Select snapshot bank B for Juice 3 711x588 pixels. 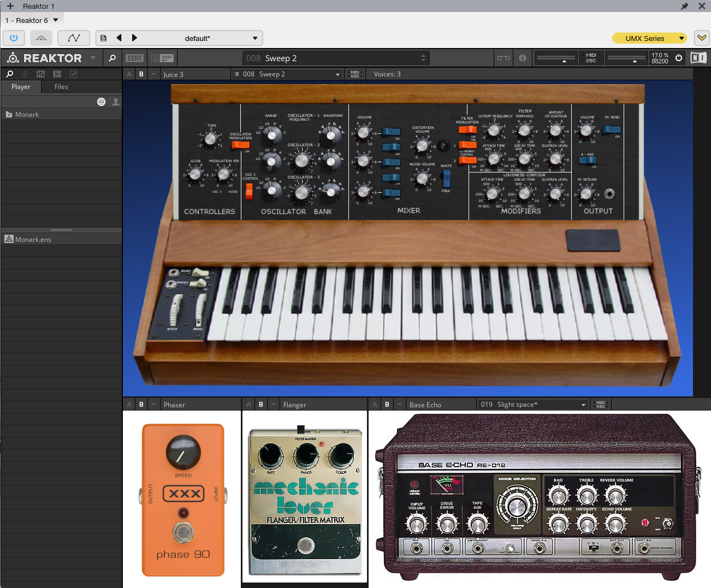(x=141, y=74)
